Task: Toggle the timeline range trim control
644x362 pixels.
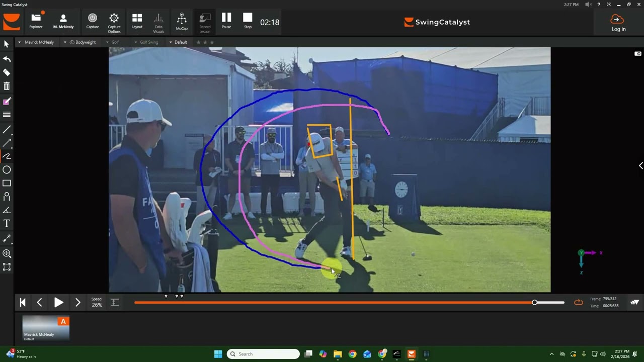Action: (115, 302)
